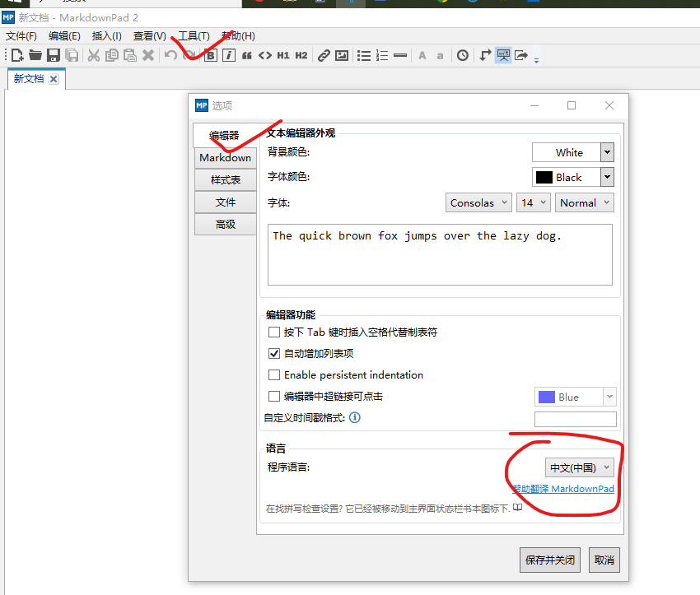The image size is (700, 595).
Task: Click the blue hyperlink color swatch
Action: 547,397
